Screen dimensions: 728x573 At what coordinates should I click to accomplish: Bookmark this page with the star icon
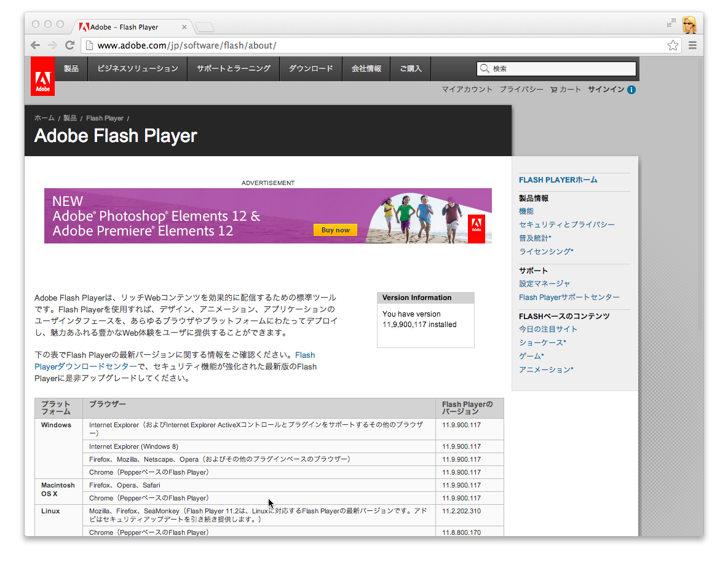pyautogui.click(x=673, y=45)
